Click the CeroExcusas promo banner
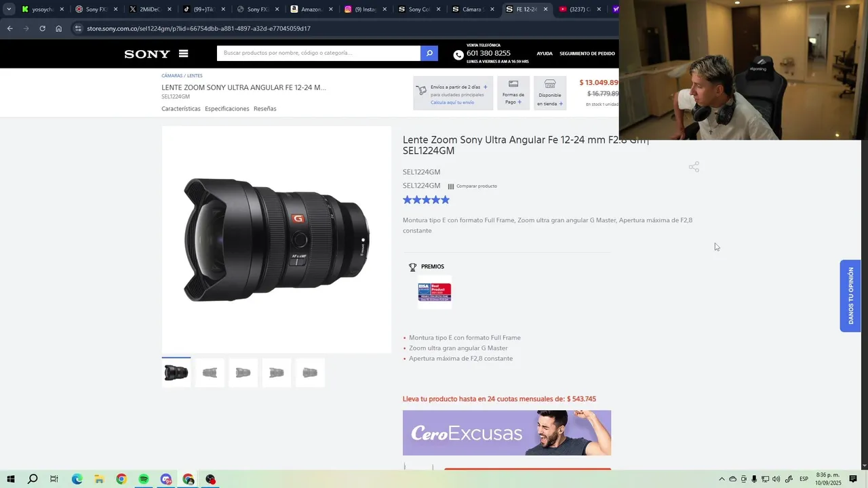The height and width of the screenshot is (488, 868). coord(507,432)
